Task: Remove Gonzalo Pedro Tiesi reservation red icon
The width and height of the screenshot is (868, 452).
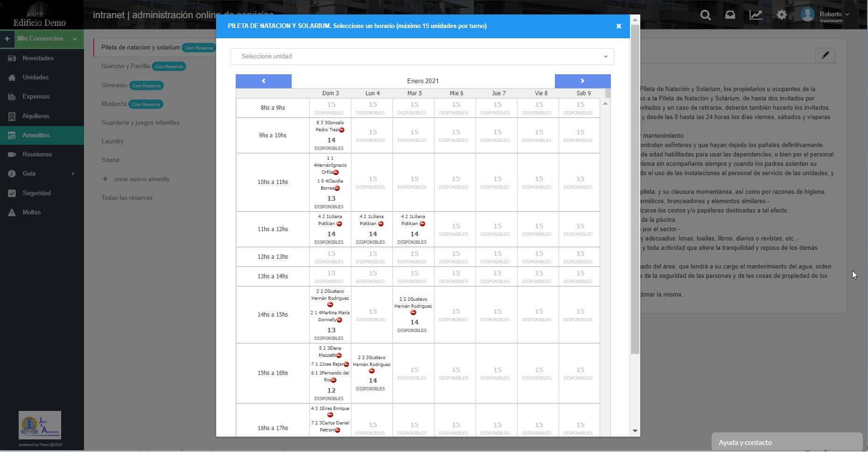Action: [x=342, y=130]
